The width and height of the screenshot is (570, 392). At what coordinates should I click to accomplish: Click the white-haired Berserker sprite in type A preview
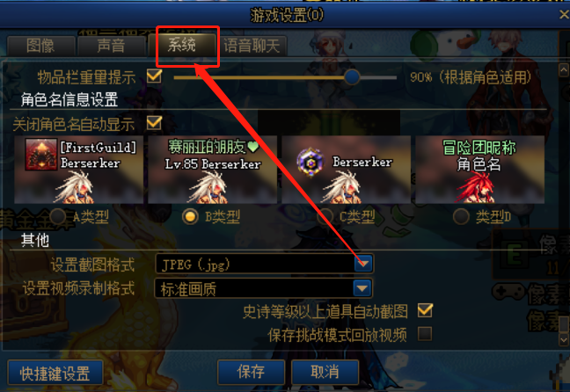coord(75,188)
